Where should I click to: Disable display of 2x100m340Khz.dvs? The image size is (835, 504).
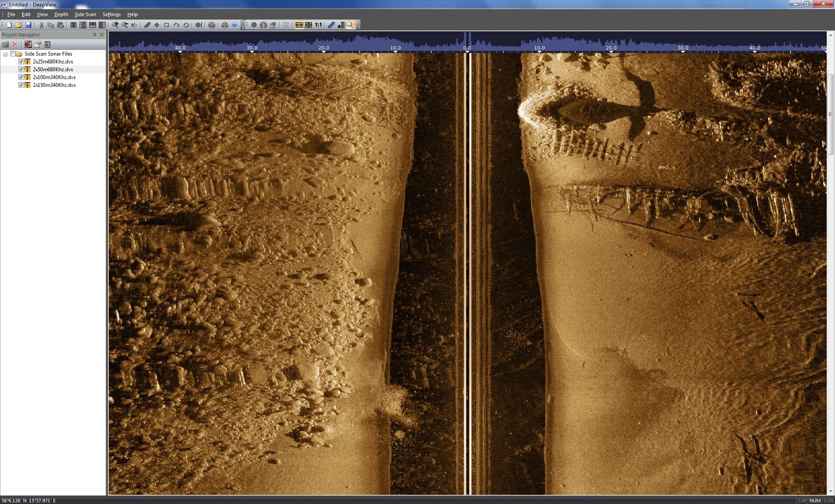pos(21,77)
